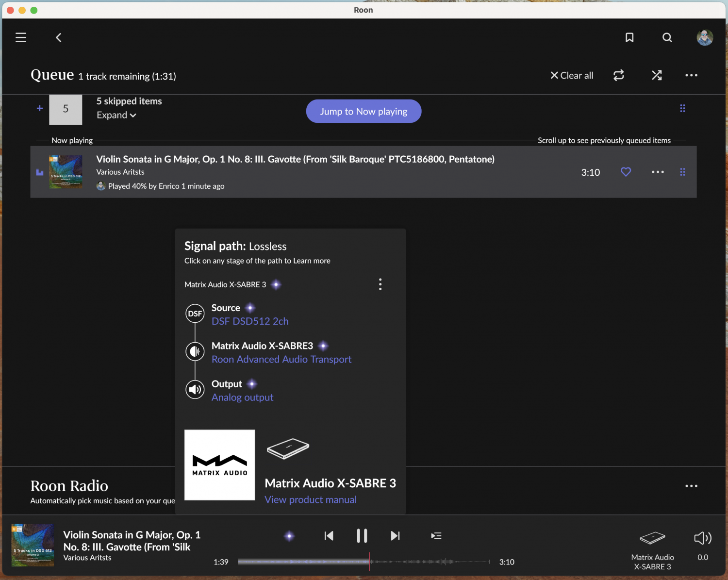Click Violin Sonata track title in queue
Image resolution: width=728 pixels, height=580 pixels.
click(295, 159)
